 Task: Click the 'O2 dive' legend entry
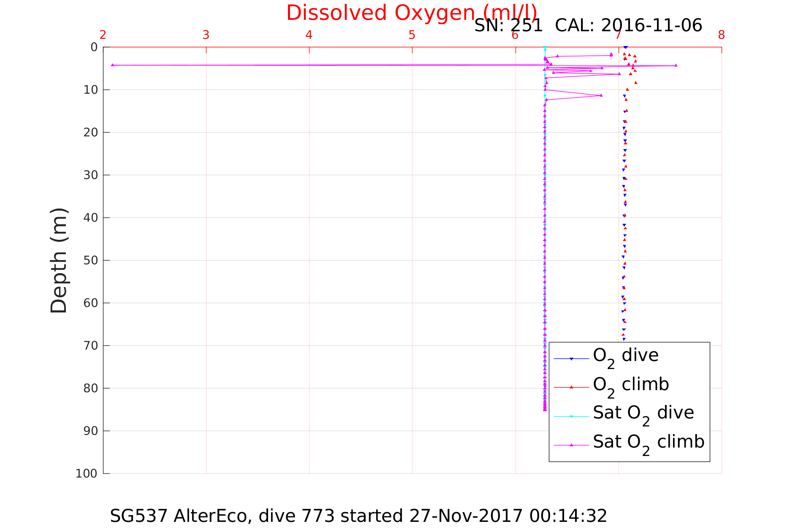click(x=625, y=357)
